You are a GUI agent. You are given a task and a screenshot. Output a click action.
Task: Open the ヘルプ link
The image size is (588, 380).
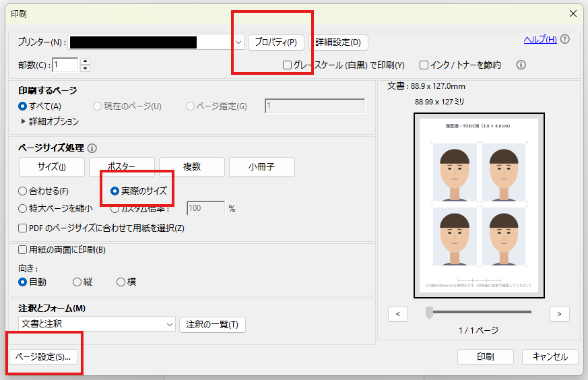(x=540, y=39)
